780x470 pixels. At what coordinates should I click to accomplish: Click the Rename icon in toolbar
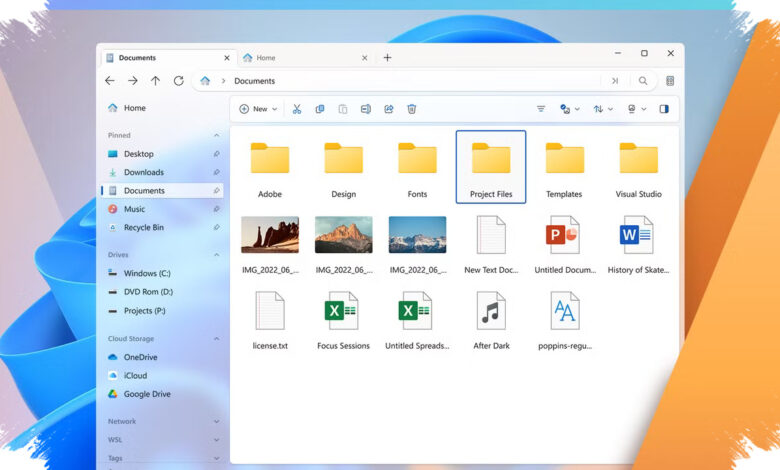click(366, 109)
